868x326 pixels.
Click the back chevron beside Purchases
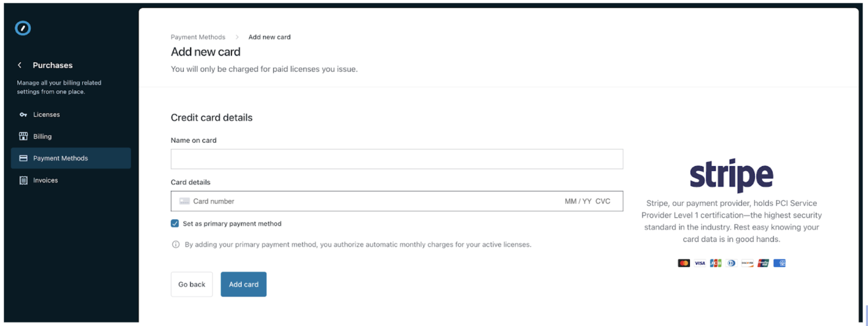pyautogui.click(x=19, y=65)
